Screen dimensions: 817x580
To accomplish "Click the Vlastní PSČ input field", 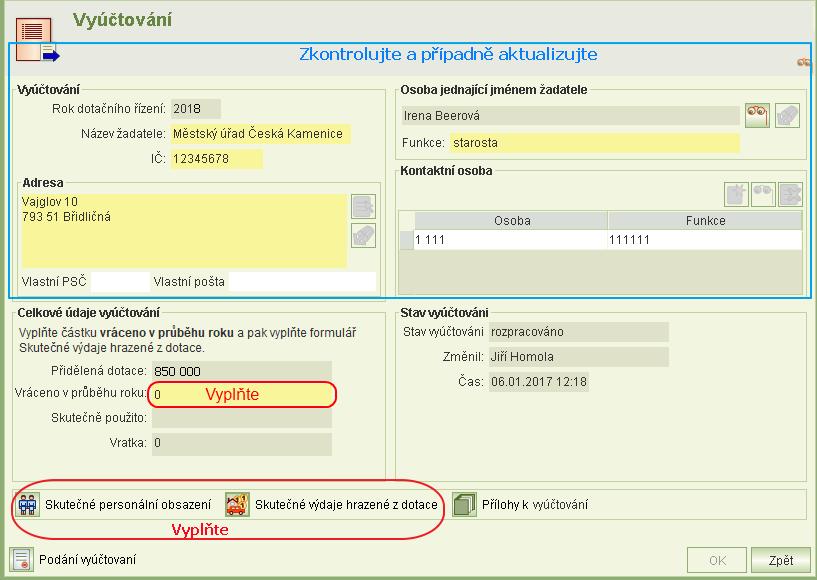I will pyautogui.click(x=120, y=281).
